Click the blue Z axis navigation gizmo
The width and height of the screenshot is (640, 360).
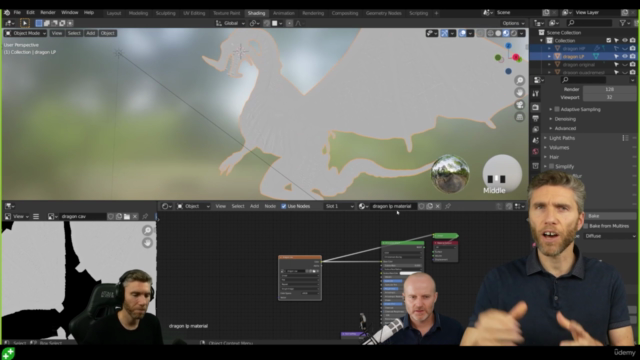(x=508, y=46)
